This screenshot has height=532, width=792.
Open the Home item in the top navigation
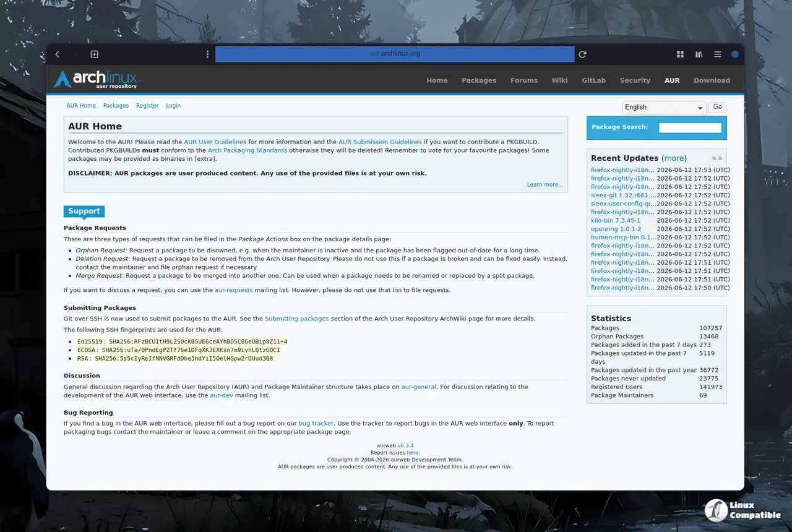(x=437, y=80)
